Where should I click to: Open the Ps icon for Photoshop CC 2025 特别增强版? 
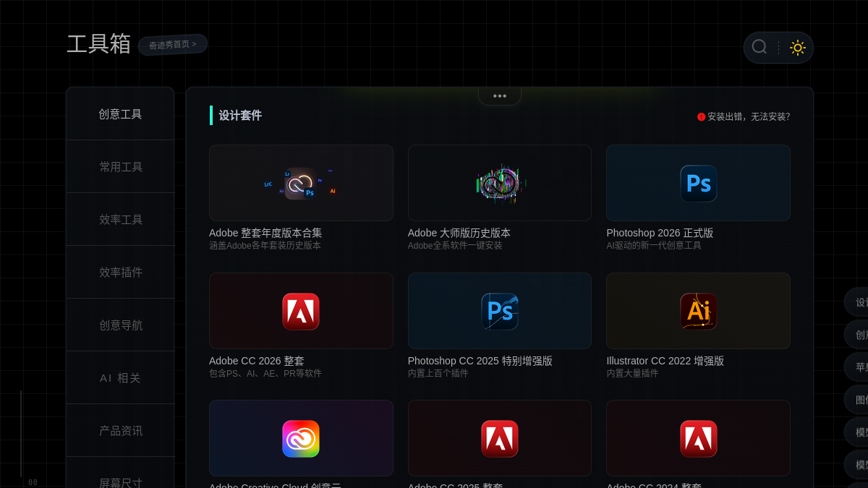pyautogui.click(x=500, y=311)
